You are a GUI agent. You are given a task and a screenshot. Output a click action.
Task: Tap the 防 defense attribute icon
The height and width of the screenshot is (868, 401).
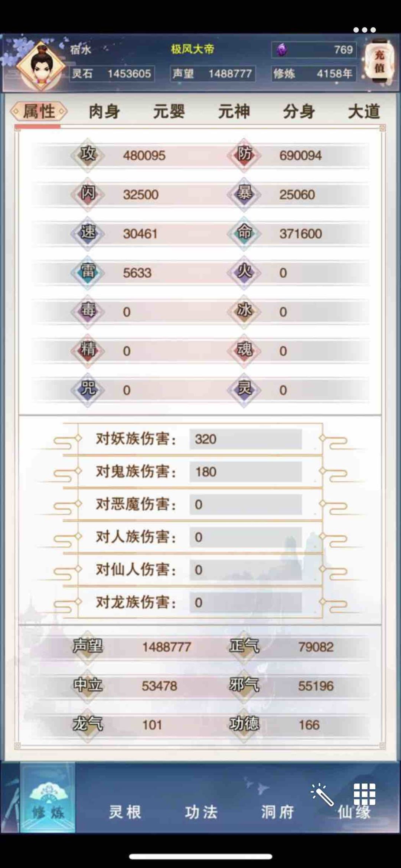(x=244, y=154)
